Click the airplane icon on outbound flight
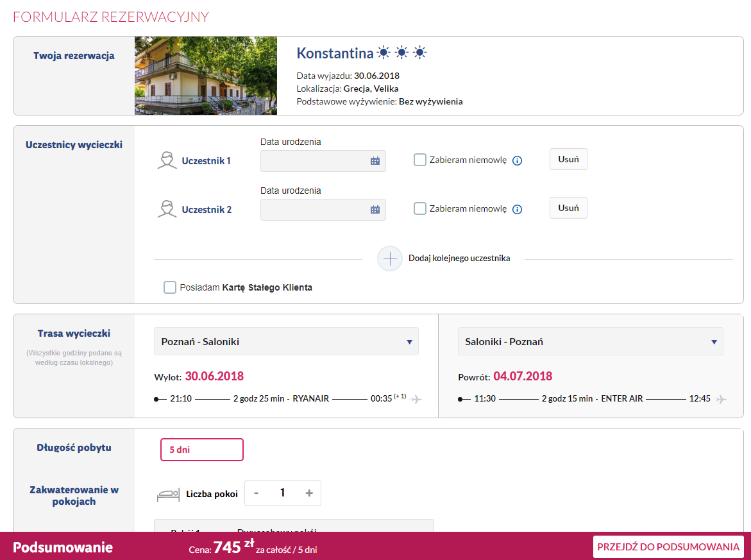 click(x=417, y=399)
